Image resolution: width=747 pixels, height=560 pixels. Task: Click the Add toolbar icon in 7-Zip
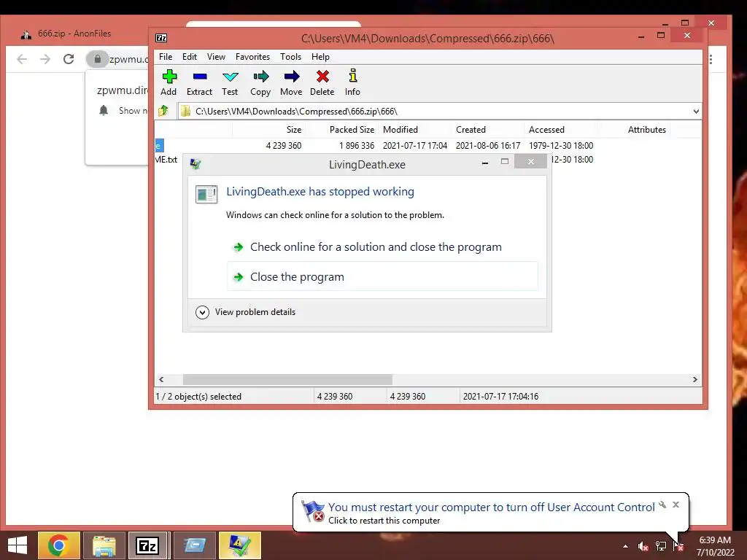169,83
